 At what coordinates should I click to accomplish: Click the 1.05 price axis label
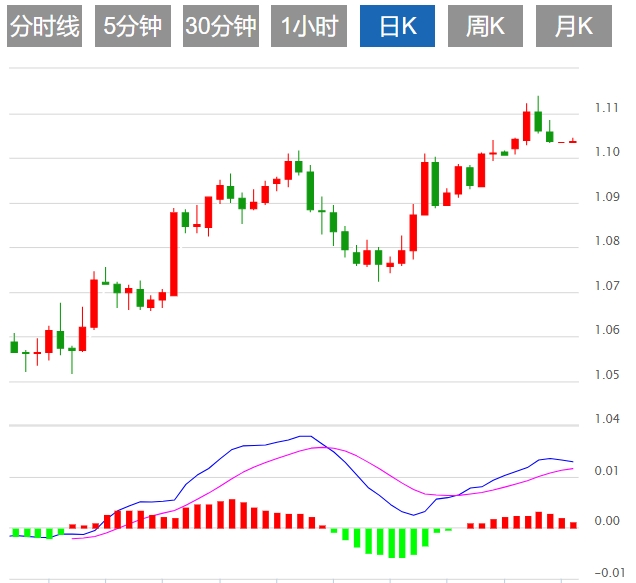click(607, 375)
